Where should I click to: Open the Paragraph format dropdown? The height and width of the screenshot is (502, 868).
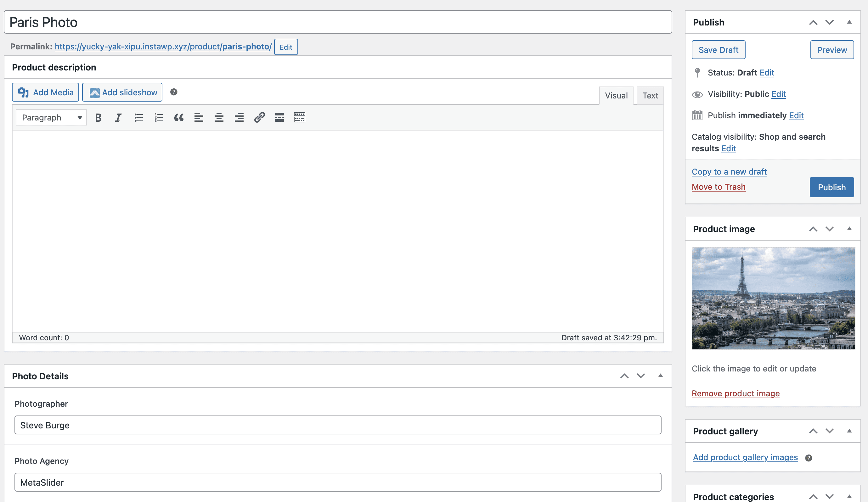tap(51, 118)
